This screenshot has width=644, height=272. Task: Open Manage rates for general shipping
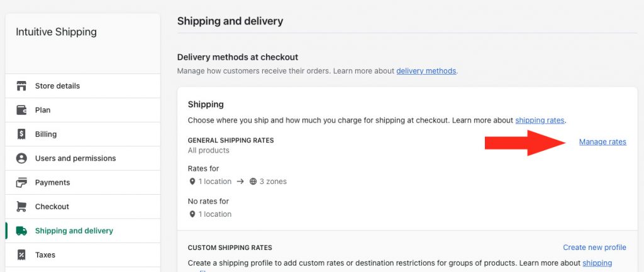click(602, 142)
